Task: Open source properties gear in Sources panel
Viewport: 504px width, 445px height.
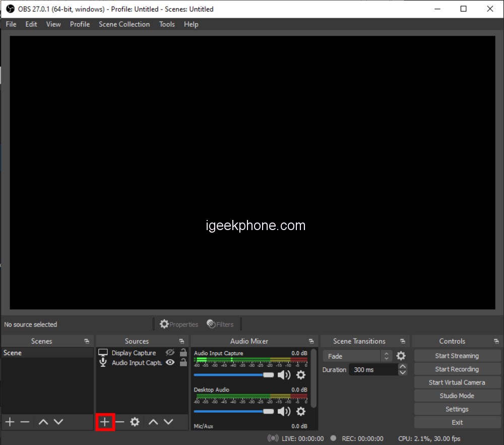Action: pos(135,422)
